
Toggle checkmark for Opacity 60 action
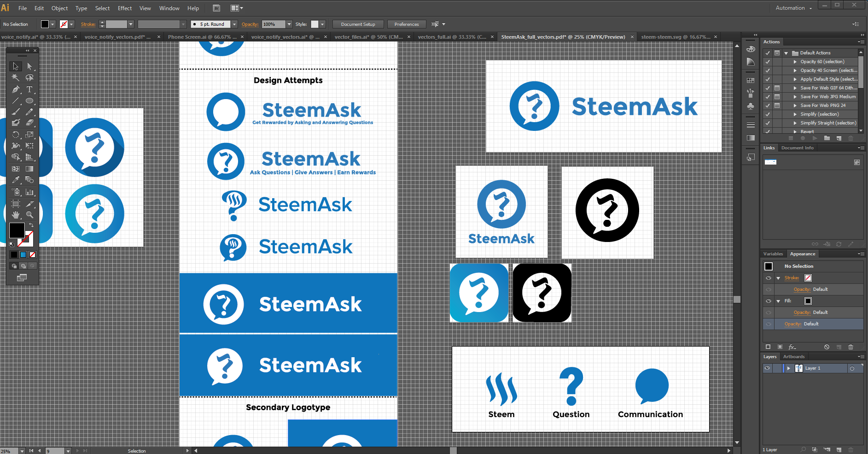click(768, 62)
